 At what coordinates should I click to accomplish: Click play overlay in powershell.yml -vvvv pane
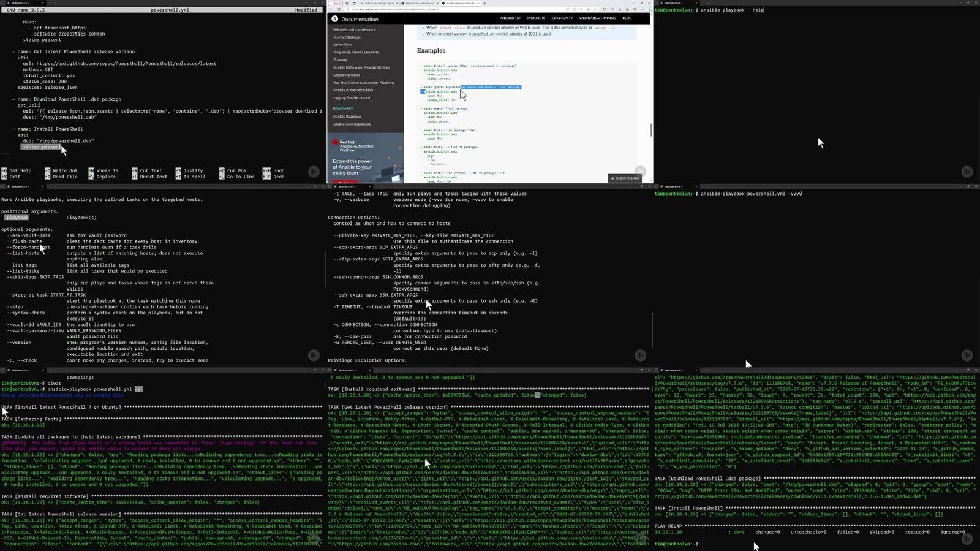tap(967, 355)
